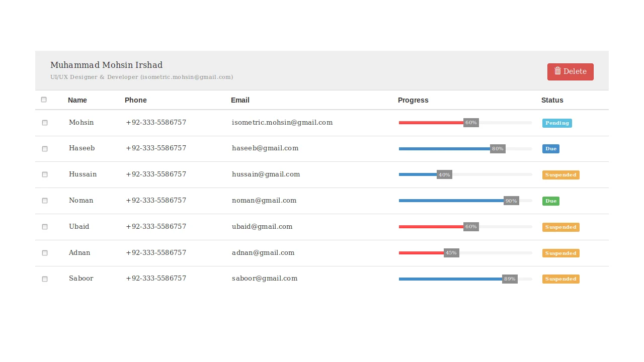The height and width of the screenshot is (362, 644).
Task: Click the Progress column header
Action: 413,100
